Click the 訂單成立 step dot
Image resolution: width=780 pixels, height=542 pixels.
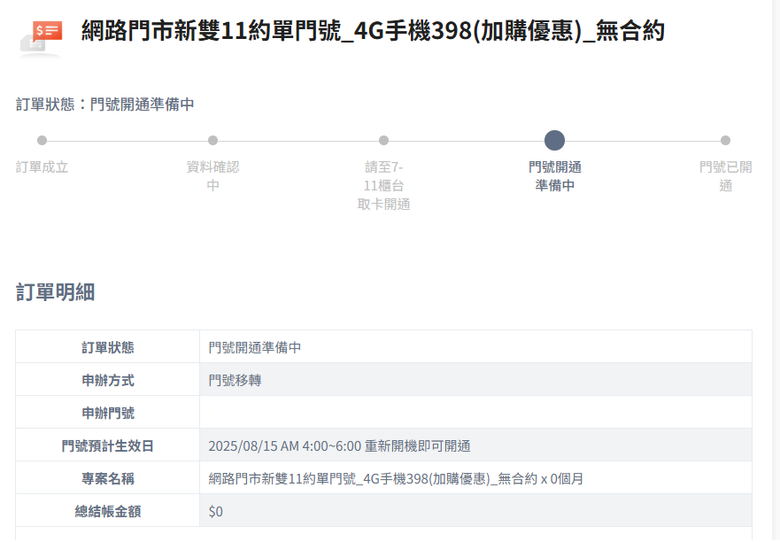point(42,141)
